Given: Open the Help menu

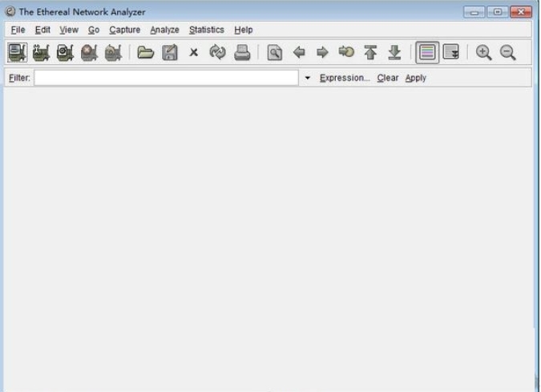Looking at the screenshot, I should (243, 30).
